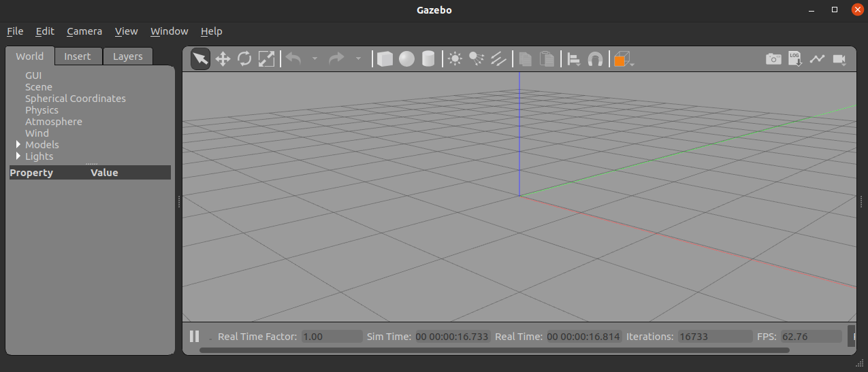This screenshot has width=868, height=372.
Task: Open the Camera menu
Action: 84,31
